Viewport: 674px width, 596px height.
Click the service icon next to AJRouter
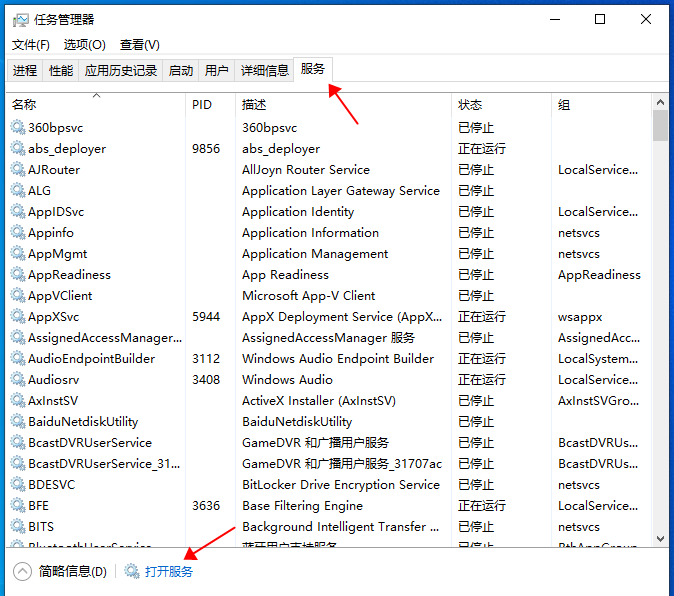tap(18, 169)
